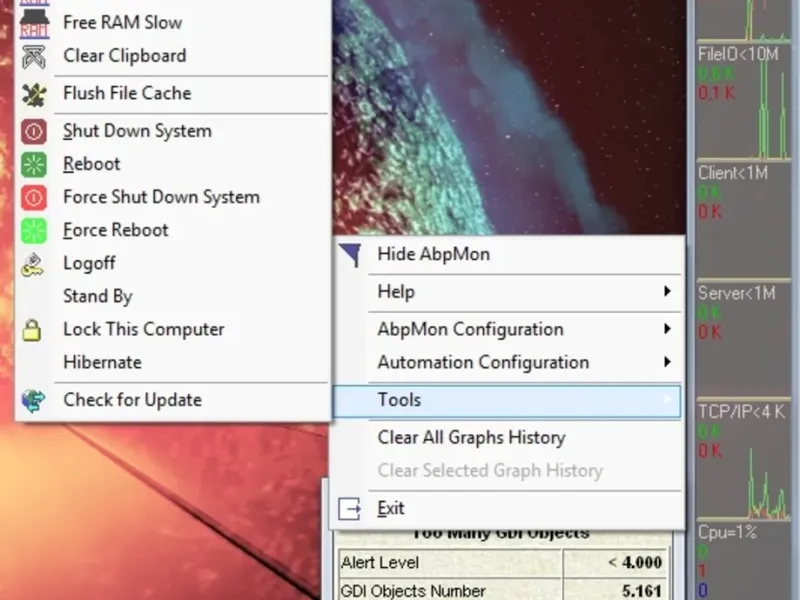The image size is (800, 600).
Task: Click the Free RAM Slow icon
Action: point(34,23)
